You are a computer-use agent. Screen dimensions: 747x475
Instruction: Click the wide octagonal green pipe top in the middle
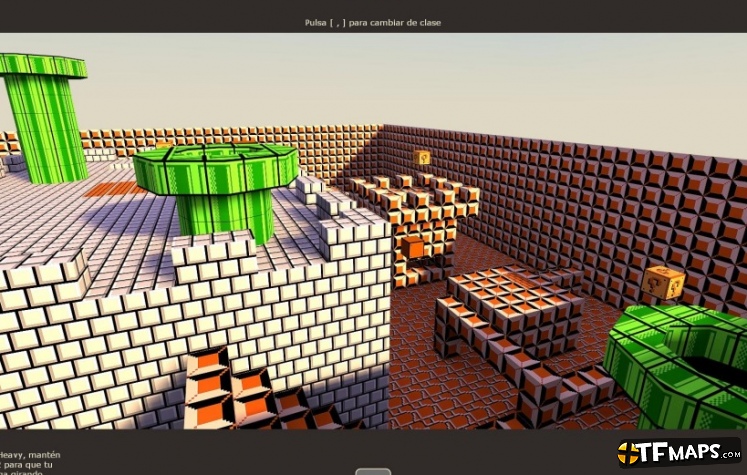[216, 169]
